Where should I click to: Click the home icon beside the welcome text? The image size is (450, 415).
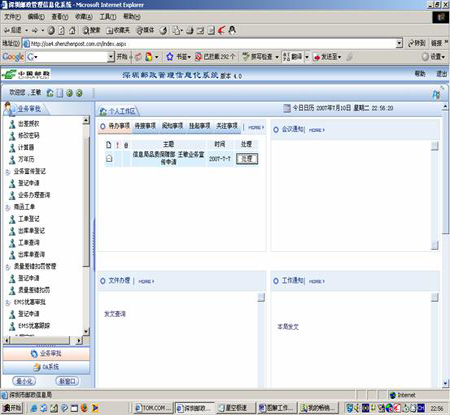pos(50,93)
